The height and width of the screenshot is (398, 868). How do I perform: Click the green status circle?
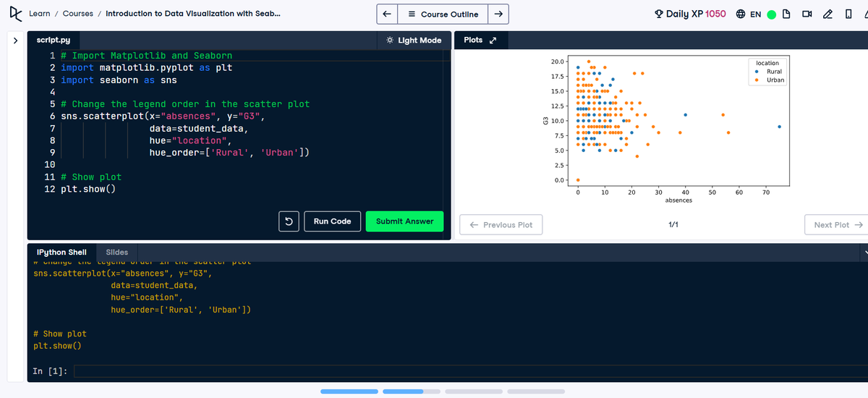(773, 14)
